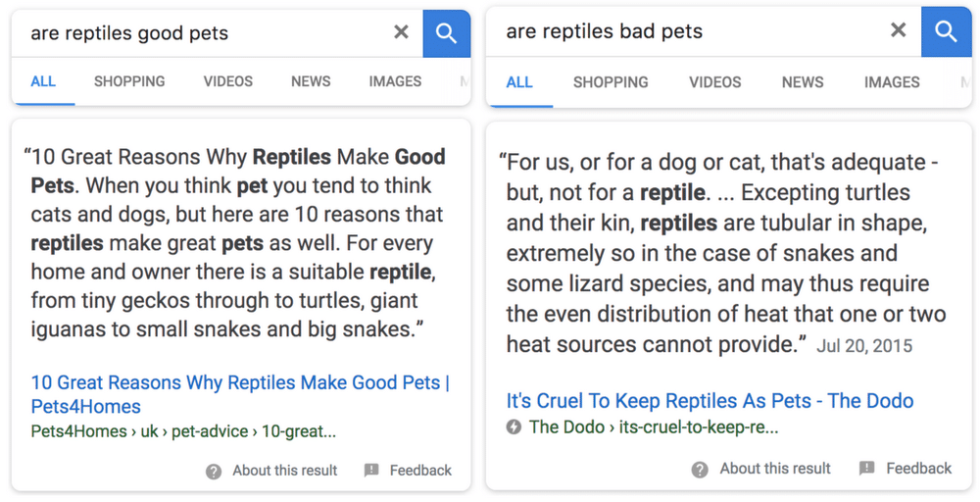Click the blue search button for bad pets query
This screenshot has height=502, width=980.
tap(947, 32)
